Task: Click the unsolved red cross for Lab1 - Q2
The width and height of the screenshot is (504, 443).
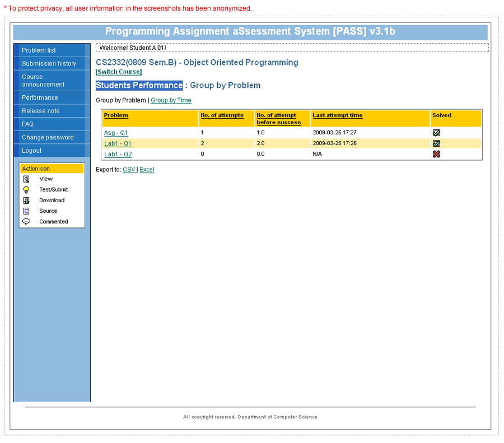Action: point(436,154)
